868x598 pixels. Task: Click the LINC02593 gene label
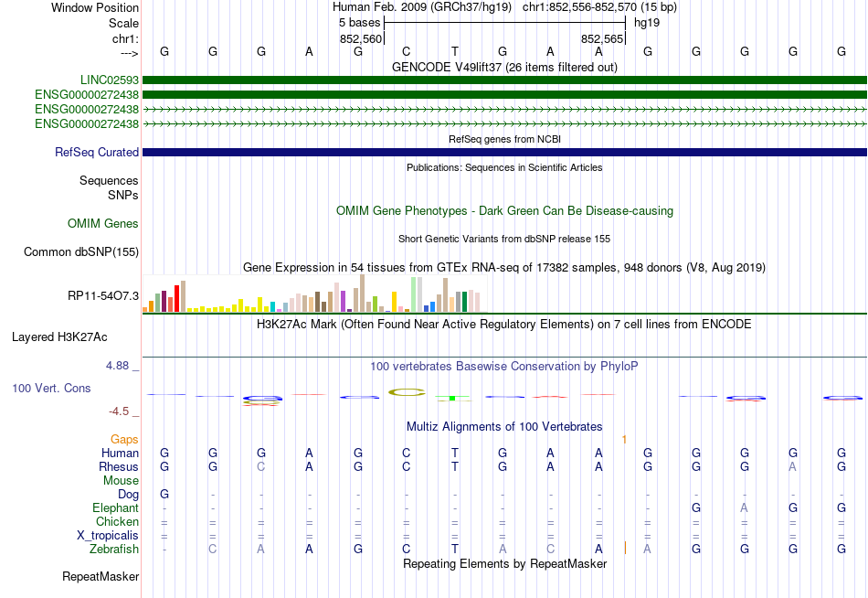[109, 80]
